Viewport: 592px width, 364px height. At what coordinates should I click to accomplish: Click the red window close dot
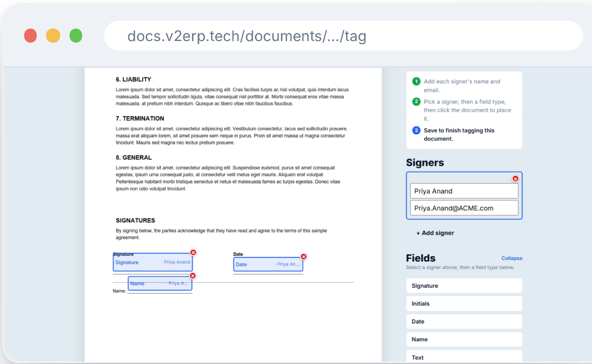click(x=31, y=36)
